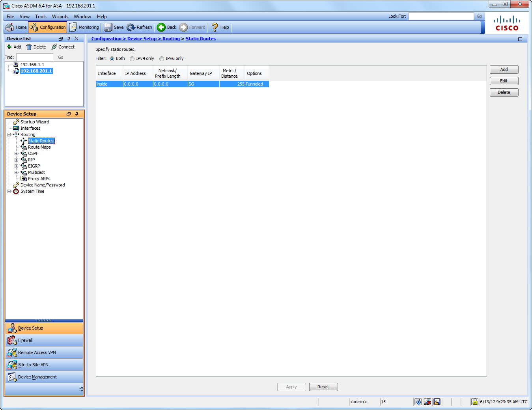This screenshot has height=410, width=532.
Task: Click the Static Routes breadcrumb link
Action: pos(201,39)
